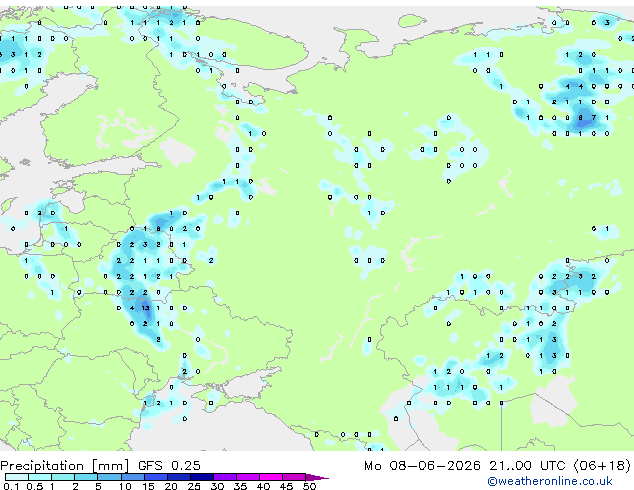The image size is (634, 490).
Task: Click the legend swatch between 20 and 25
Action: [179, 477]
